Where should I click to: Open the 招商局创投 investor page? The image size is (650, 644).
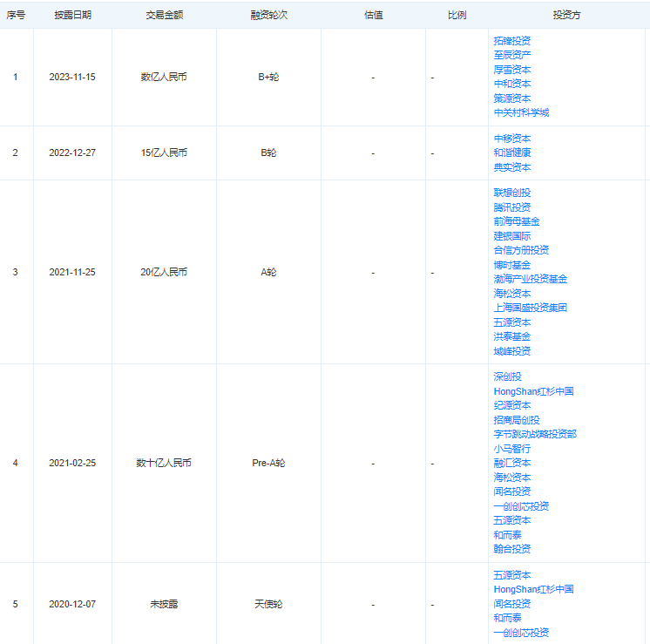point(516,420)
